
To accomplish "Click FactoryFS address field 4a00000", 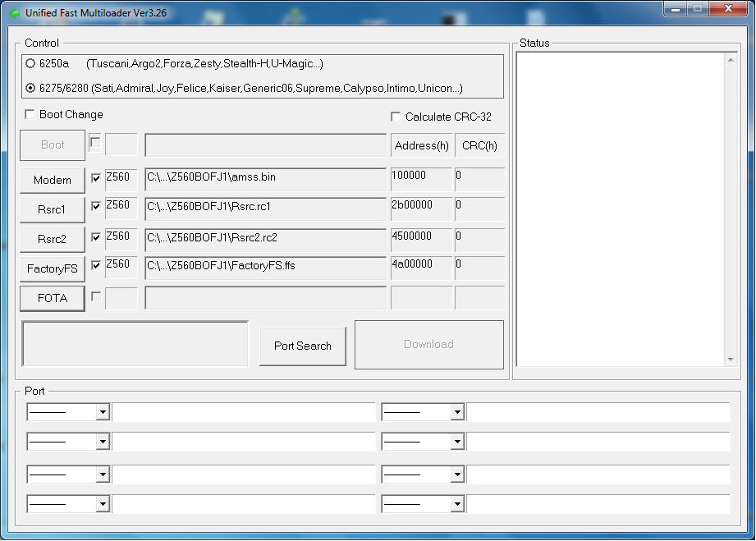I will click(421, 267).
